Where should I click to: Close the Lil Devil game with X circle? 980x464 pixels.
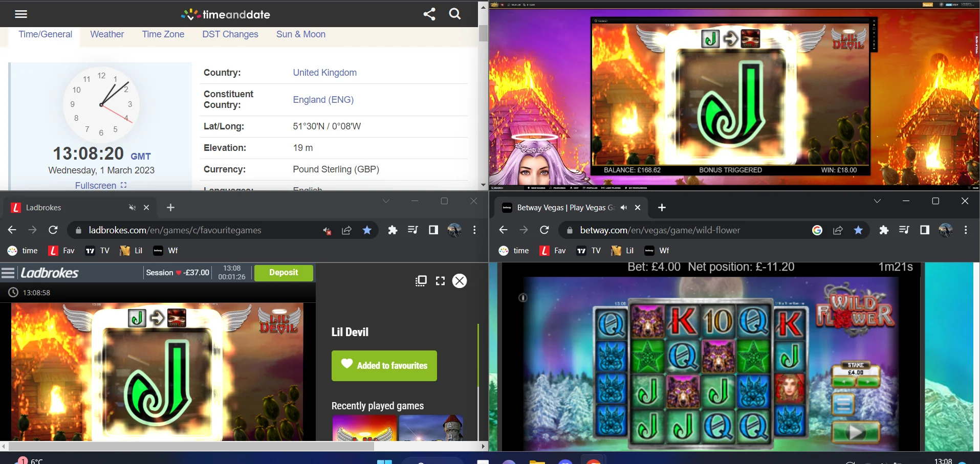point(460,281)
